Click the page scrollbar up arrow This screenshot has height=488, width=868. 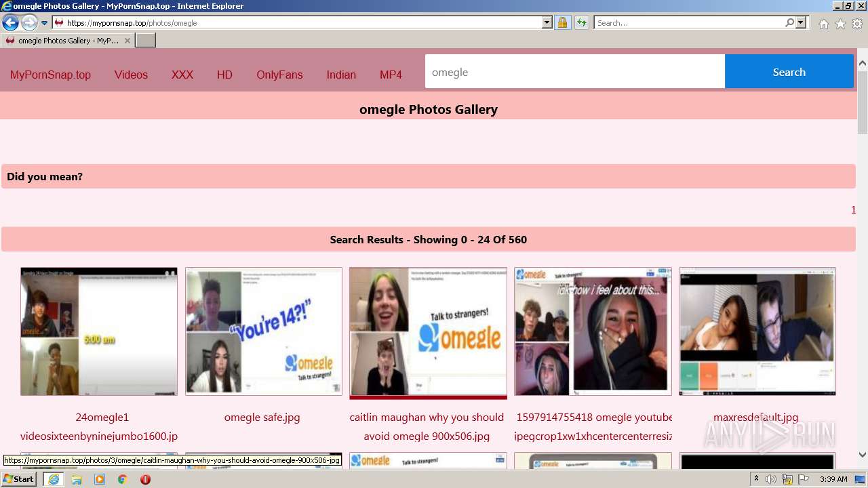tap(863, 63)
